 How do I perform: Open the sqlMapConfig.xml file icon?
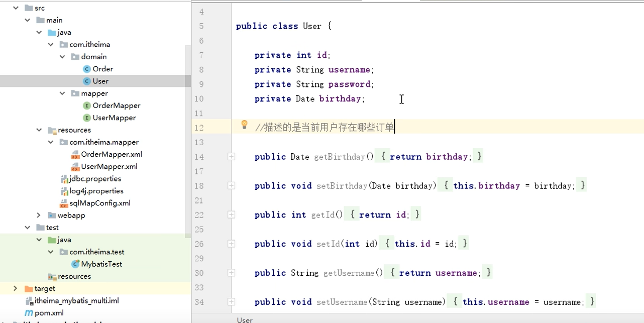(x=63, y=203)
